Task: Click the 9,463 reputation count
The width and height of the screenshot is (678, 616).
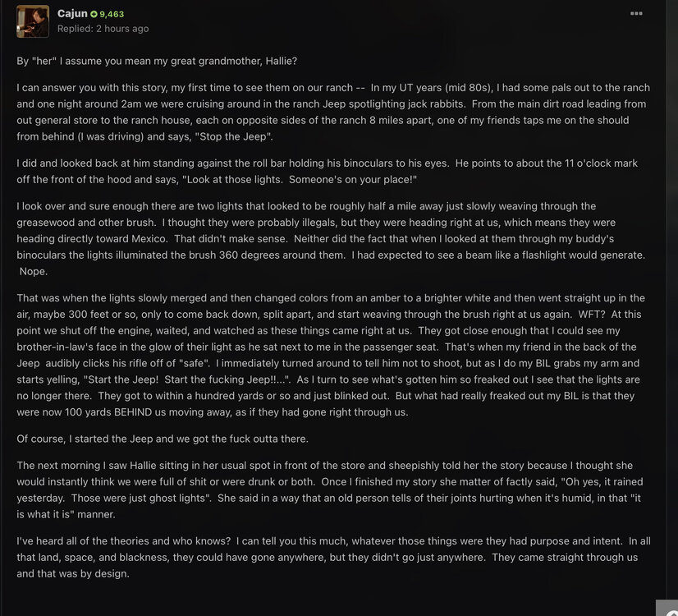Action: pos(112,15)
